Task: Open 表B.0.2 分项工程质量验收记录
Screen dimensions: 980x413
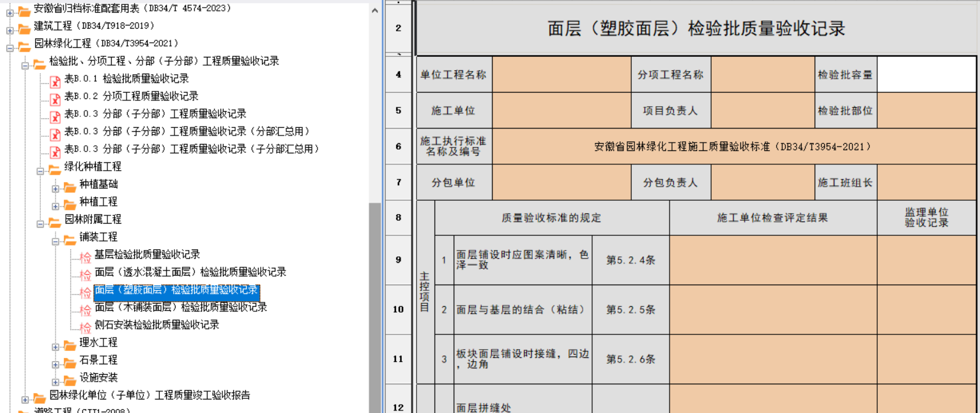Action: 132,96
